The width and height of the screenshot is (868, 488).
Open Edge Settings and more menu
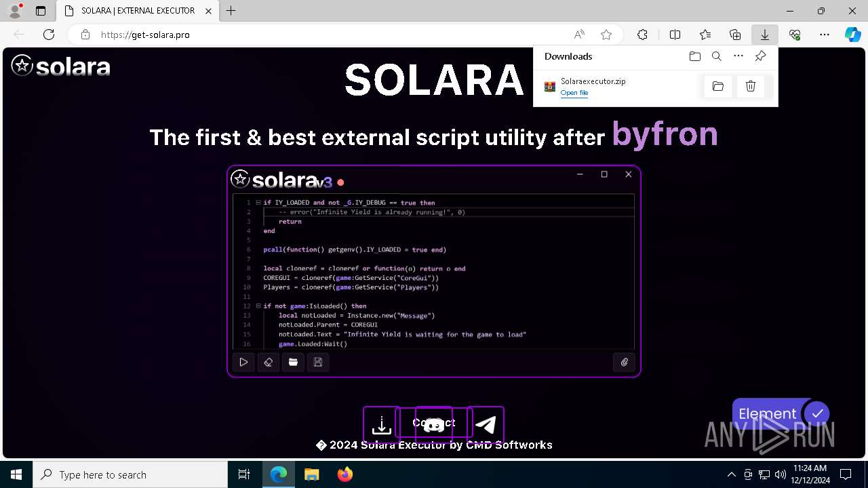825,35
